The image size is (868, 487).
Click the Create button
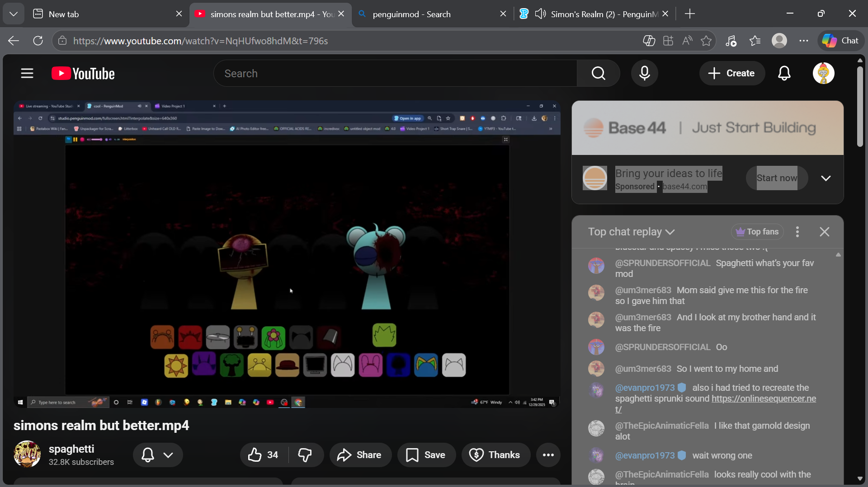click(732, 73)
